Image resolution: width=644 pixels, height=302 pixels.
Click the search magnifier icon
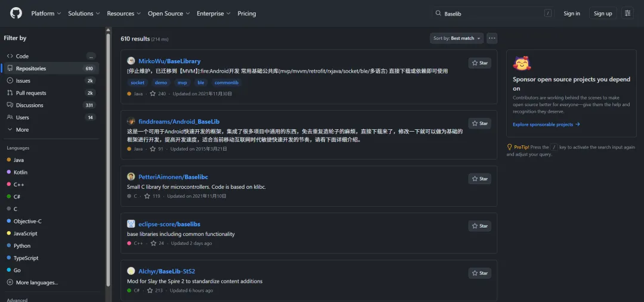[438, 14]
